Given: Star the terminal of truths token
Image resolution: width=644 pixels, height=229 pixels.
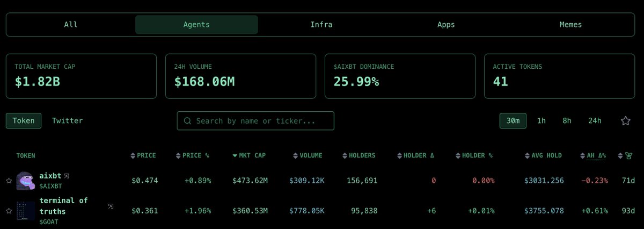Looking at the screenshot, I should [x=9, y=211].
